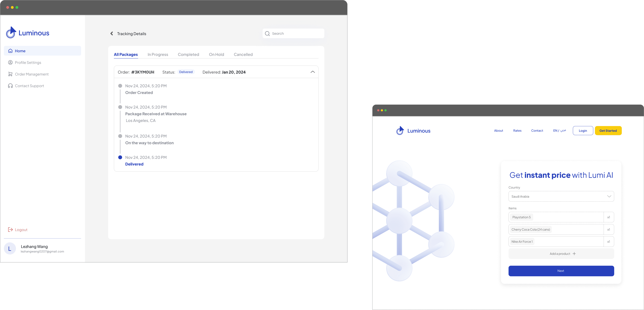
Task: Click the Contact Support headset icon
Action: click(10, 86)
